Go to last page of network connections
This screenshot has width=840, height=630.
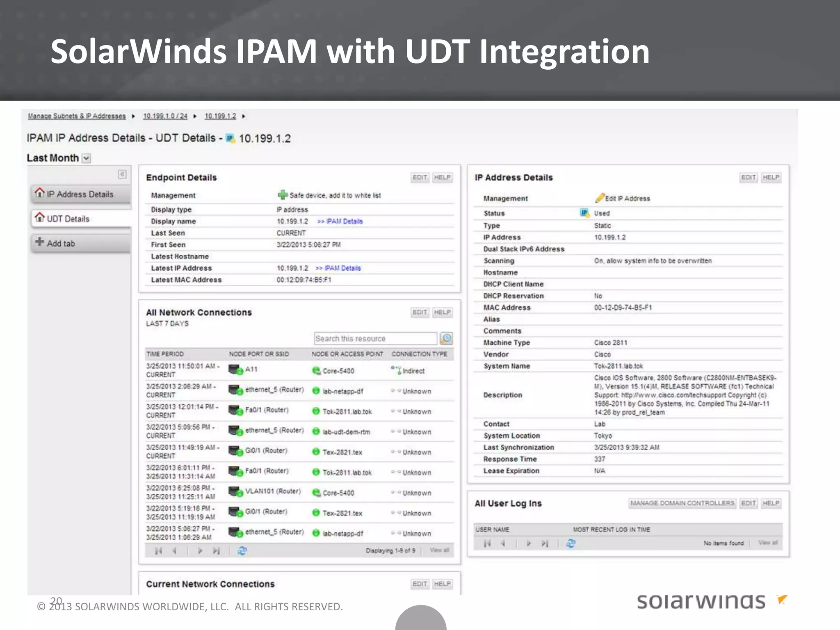(x=217, y=551)
